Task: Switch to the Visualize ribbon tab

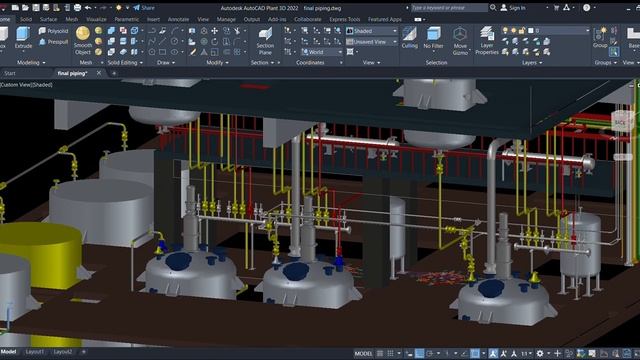Action: click(x=96, y=19)
